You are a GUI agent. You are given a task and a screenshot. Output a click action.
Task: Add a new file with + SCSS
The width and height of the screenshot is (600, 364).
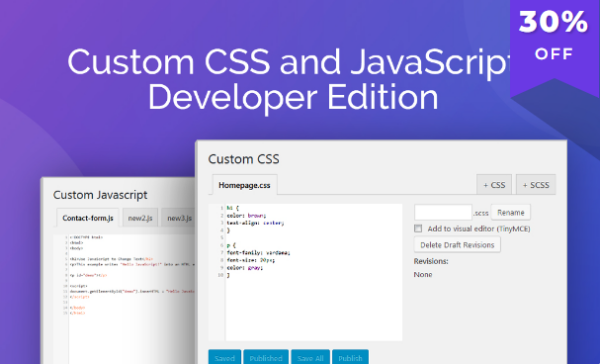pos(536,185)
